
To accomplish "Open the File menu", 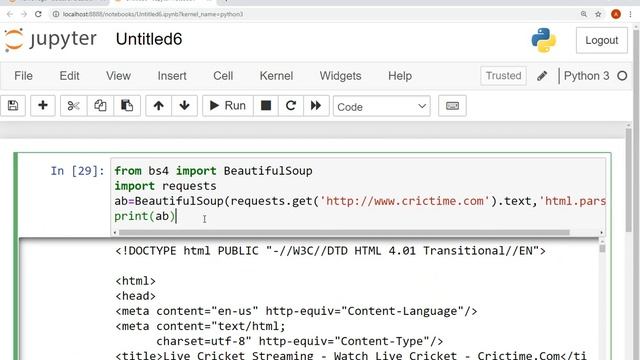I will tap(23, 76).
